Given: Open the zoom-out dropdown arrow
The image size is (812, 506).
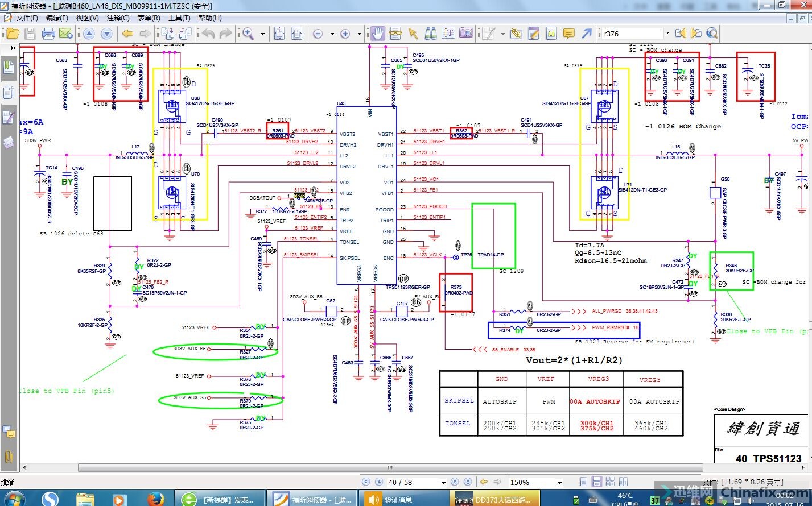Looking at the screenshot, I should pyautogui.click(x=332, y=34).
